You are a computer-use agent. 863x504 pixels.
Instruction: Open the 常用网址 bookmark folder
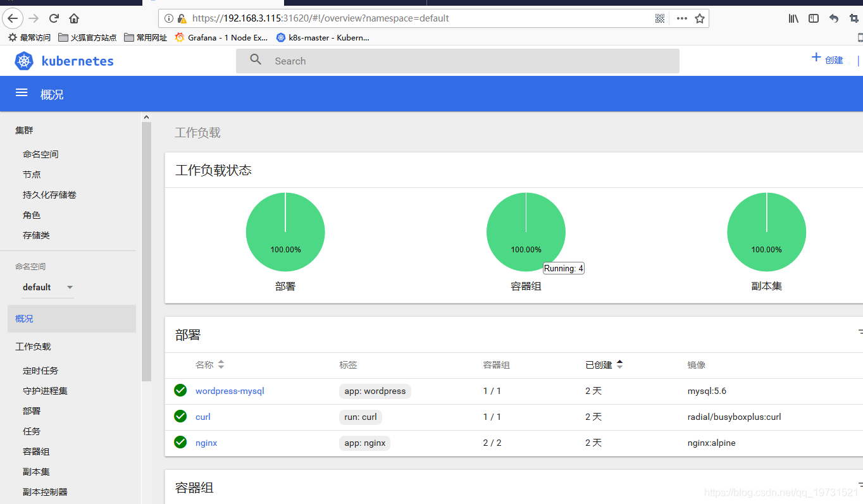146,37
